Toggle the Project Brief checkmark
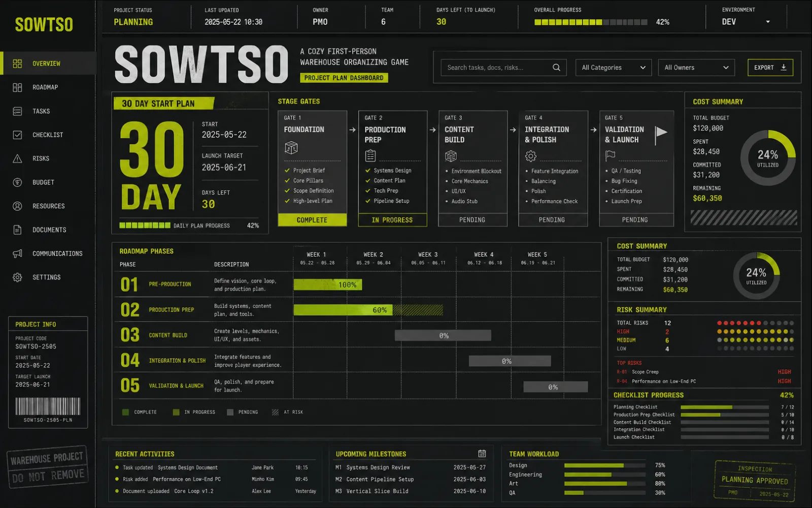 click(287, 171)
